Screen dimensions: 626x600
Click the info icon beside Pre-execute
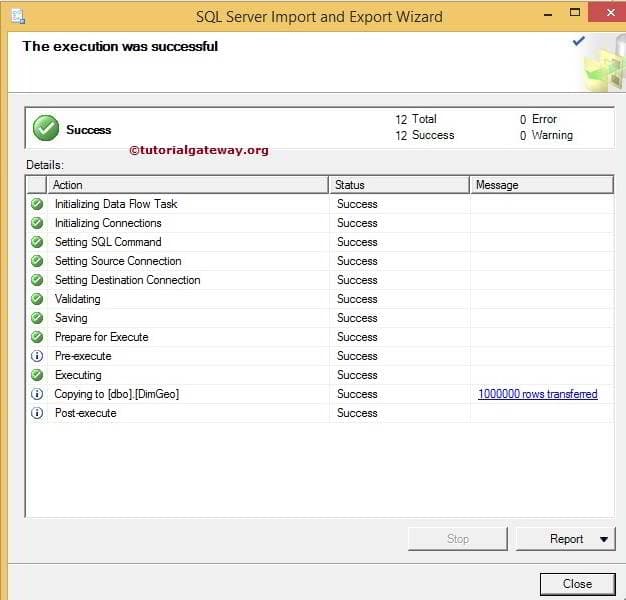click(x=37, y=356)
